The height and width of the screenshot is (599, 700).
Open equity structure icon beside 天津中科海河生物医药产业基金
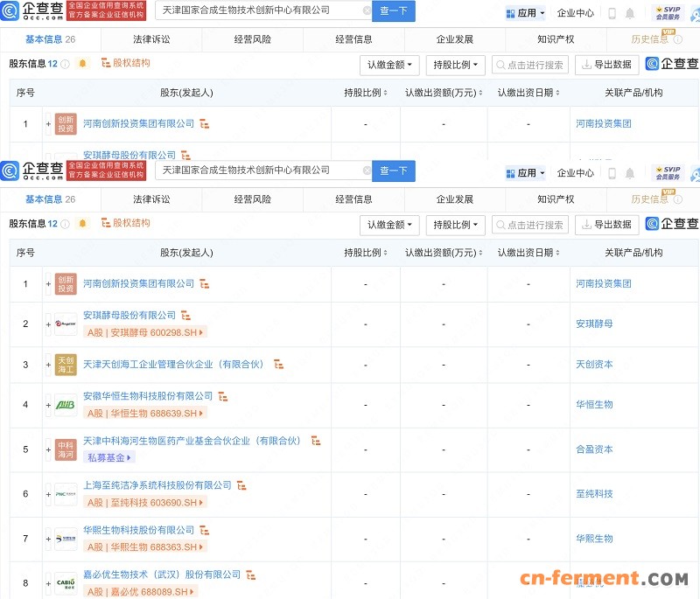[x=316, y=441]
